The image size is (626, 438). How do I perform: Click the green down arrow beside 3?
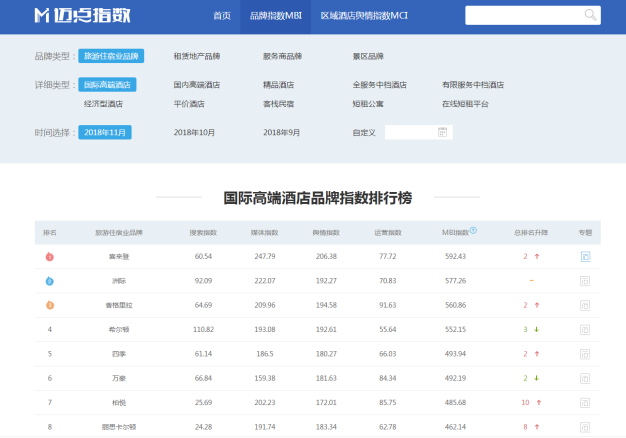point(537,329)
